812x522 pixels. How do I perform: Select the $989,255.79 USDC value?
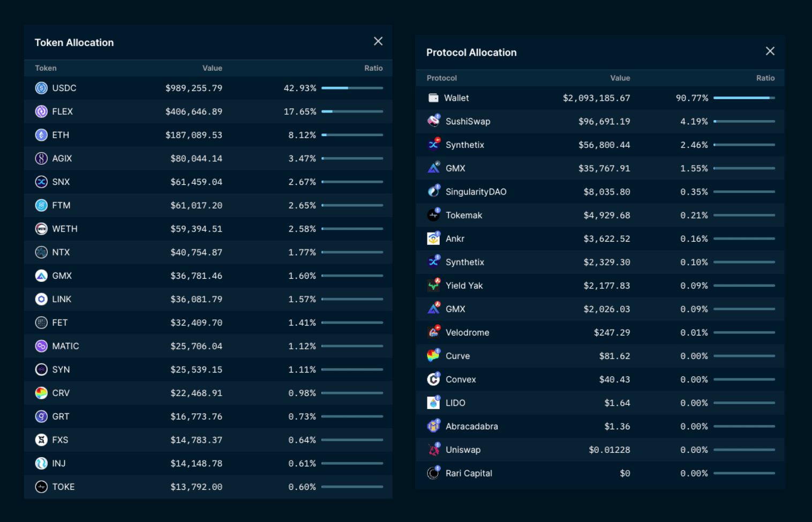[194, 88]
